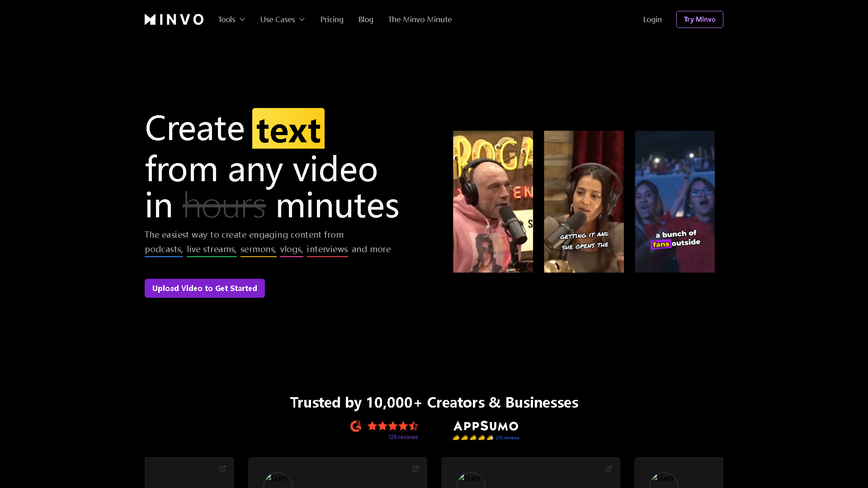868x488 pixels.
Task: Click Upload Video to Get Started
Action: [205, 288]
